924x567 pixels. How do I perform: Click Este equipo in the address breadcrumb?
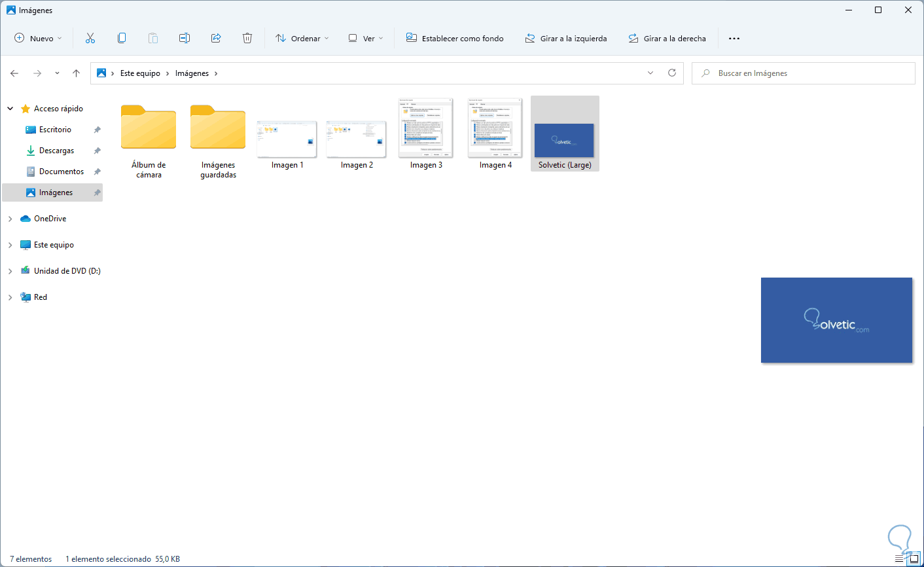point(140,73)
